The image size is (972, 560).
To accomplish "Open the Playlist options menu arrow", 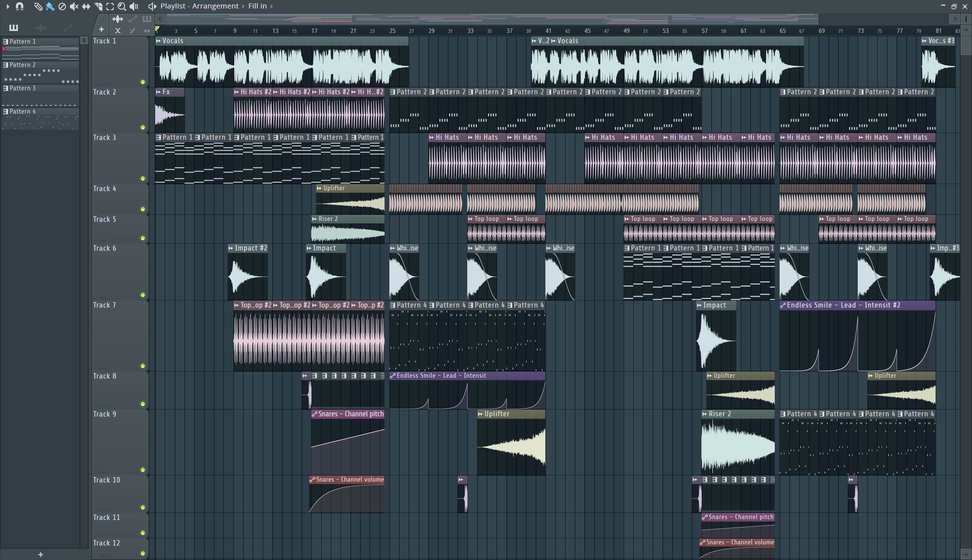I will (x=8, y=6).
